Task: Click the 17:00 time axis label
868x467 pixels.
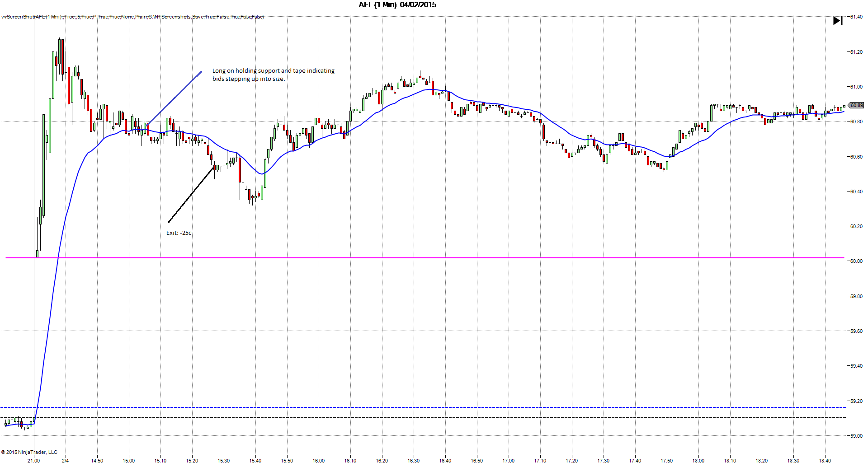Action: click(509, 461)
